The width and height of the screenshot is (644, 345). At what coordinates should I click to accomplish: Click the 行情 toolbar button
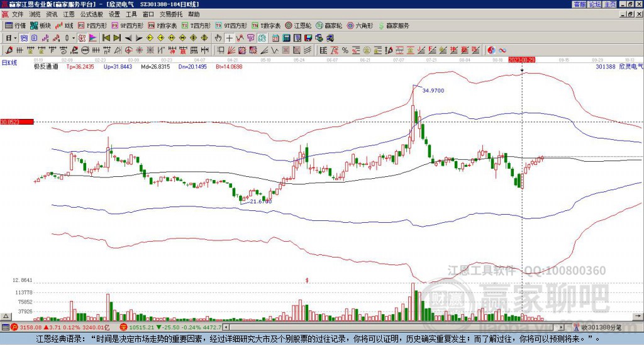[16, 26]
